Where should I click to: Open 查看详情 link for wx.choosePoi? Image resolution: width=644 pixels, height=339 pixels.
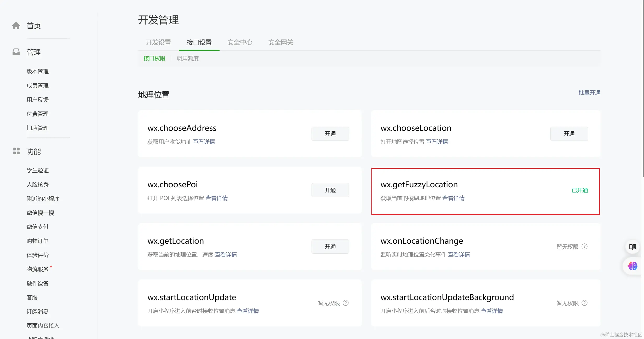217,198
